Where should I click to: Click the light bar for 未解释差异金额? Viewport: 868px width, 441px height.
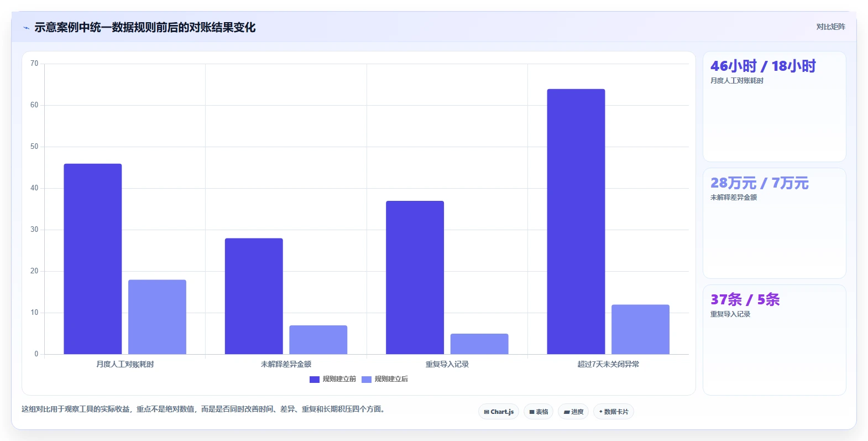[x=318, y=340]
